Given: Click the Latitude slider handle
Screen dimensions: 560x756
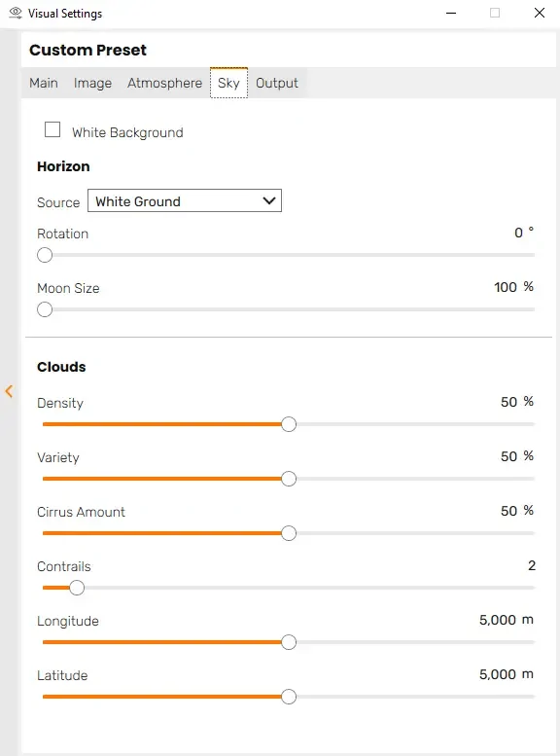Looking at the screenshot, I should point(289,697).
